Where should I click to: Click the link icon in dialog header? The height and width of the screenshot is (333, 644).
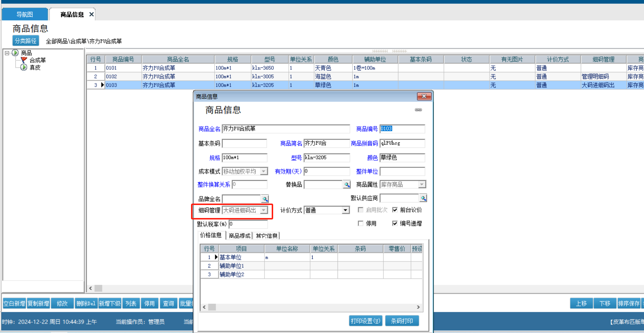[418, 110]
